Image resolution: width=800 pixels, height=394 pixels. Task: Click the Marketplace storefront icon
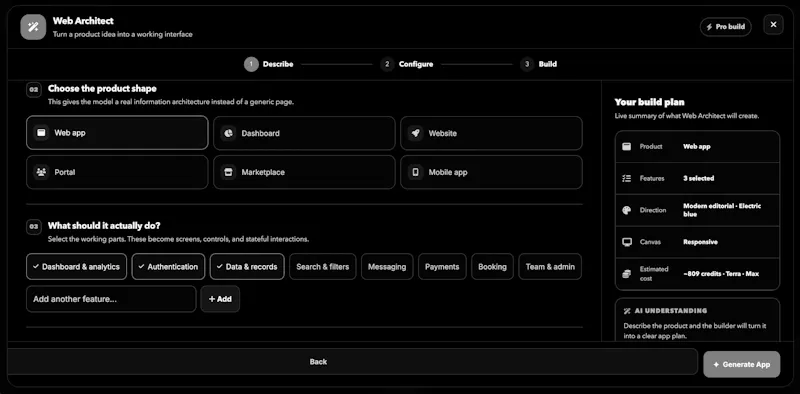click(228, 172)
